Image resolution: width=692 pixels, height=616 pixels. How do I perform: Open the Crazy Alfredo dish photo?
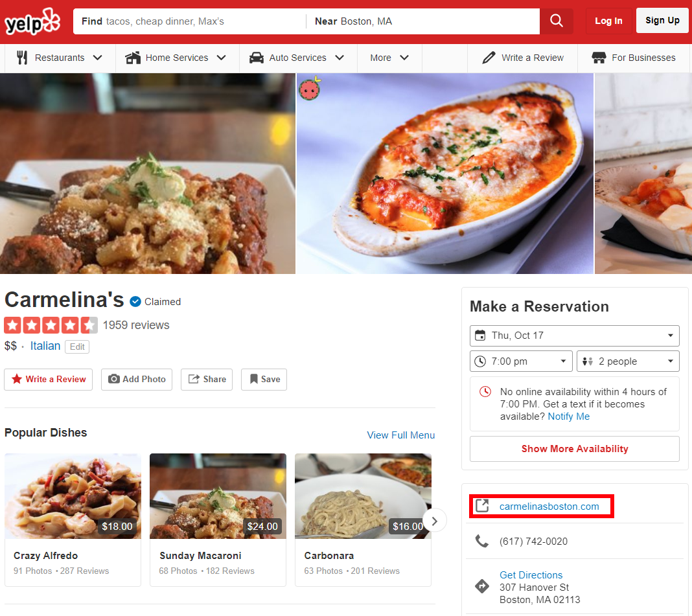coord(73,496)
